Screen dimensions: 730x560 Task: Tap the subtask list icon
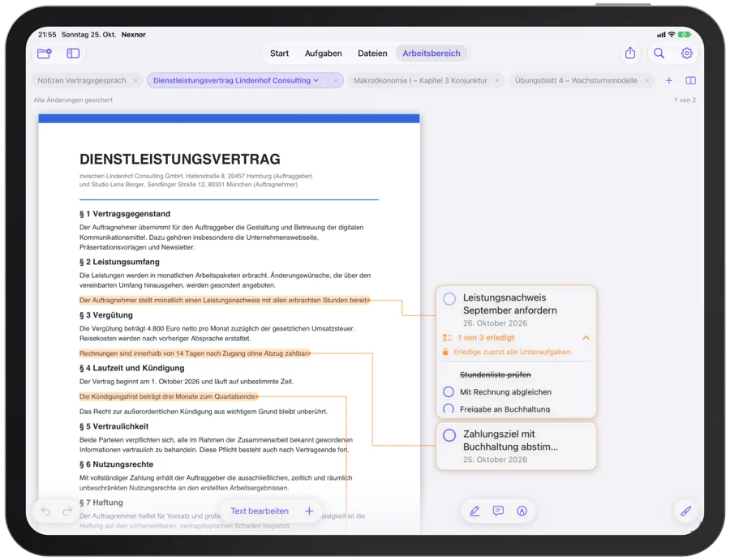447,338
